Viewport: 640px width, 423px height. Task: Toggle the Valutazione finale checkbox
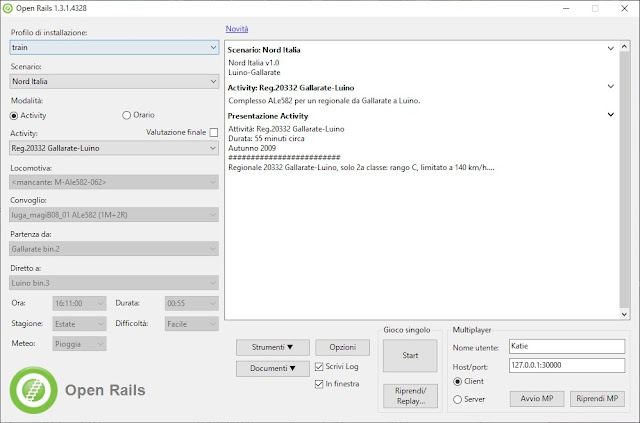coord(213,132)
